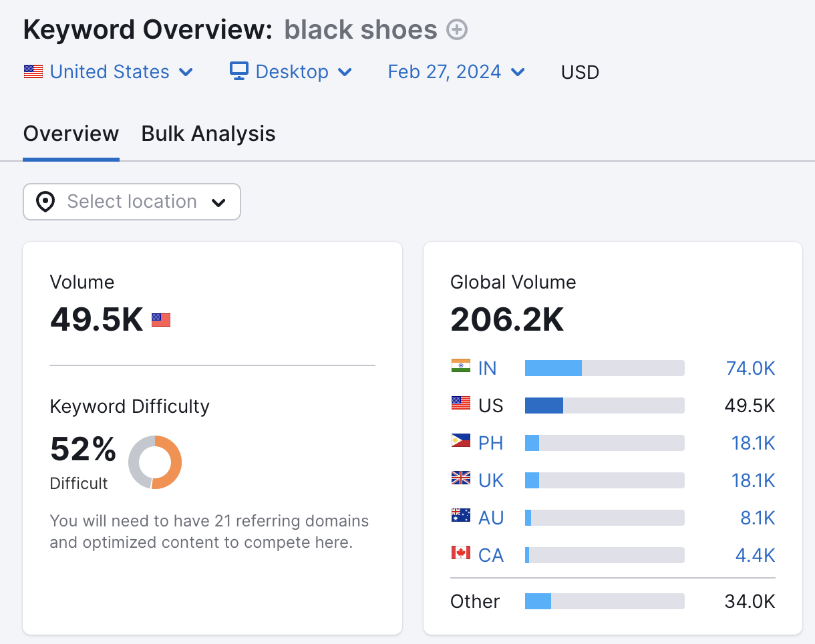The height and width of the screenshot is (644, 815).
Task: Click the US flag next to 49.5K volume
Action: point(160,319)
